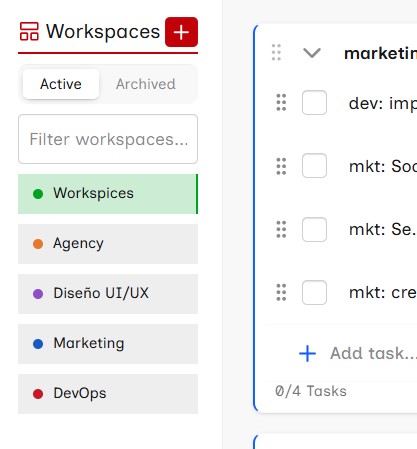Viewport: 417px width, 449px height.
Task: Open the Marketing workspace
Action: (108, 344)
